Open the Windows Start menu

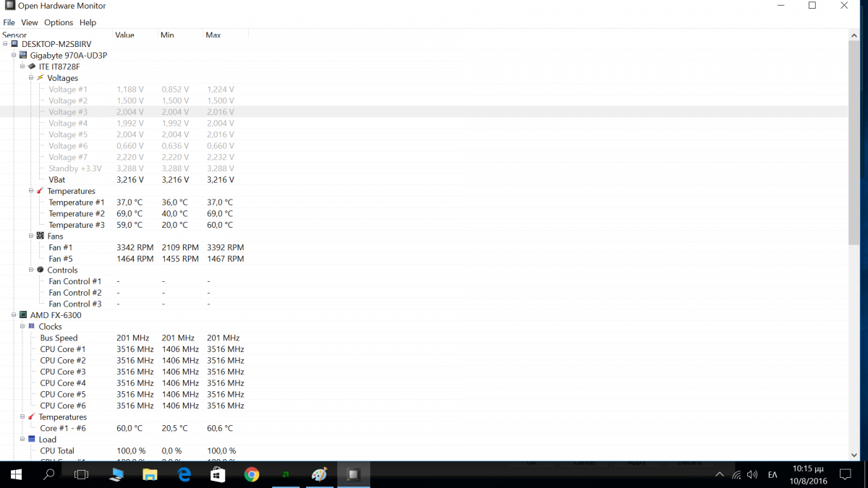pos(16,475)
